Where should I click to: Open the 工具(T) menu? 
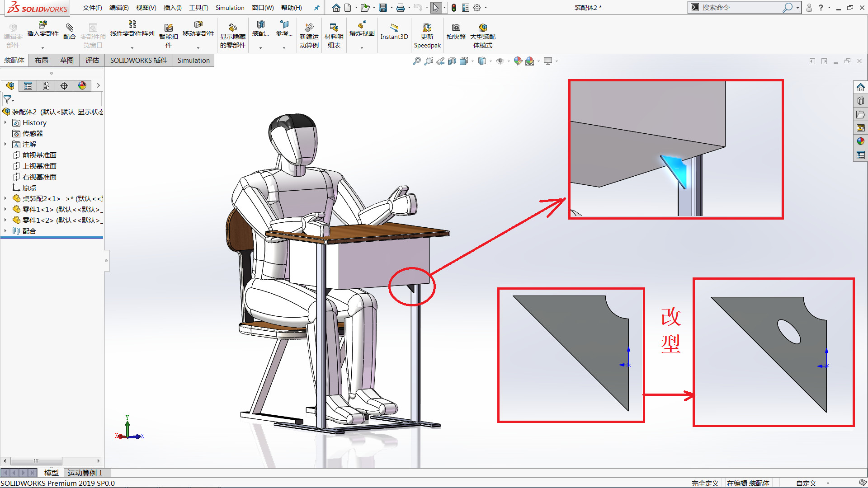[x=198, y=8]
